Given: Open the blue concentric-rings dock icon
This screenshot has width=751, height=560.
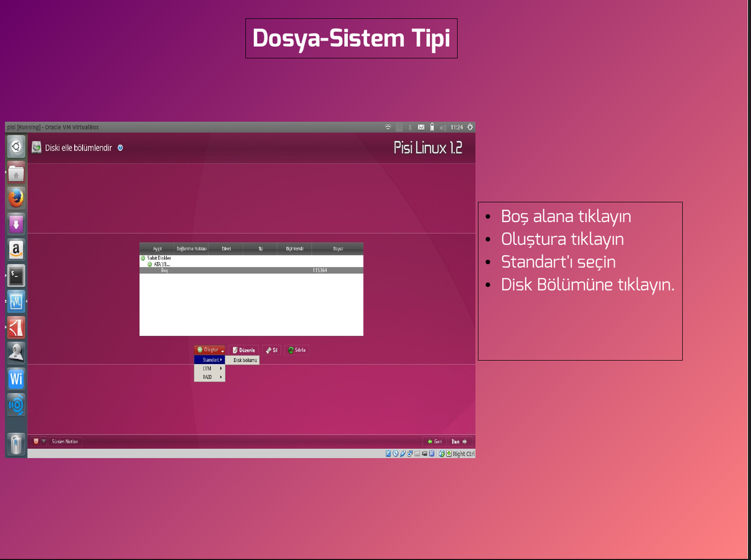Looking at the screenshot, I should [x=16, y=404].
